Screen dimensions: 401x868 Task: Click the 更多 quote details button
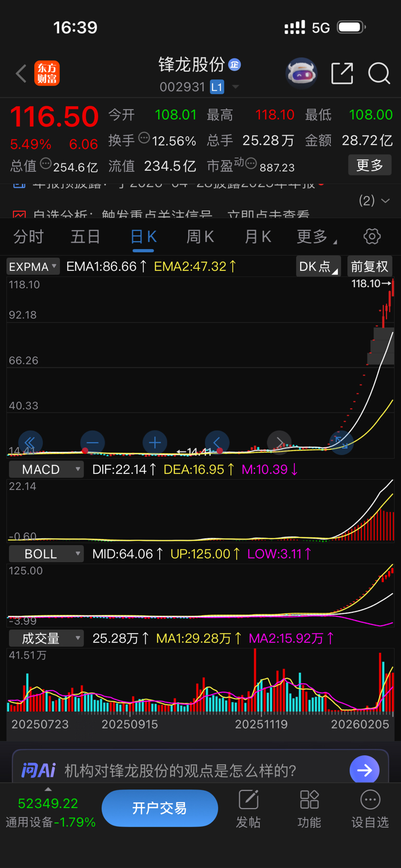click(x=370, y=165)
